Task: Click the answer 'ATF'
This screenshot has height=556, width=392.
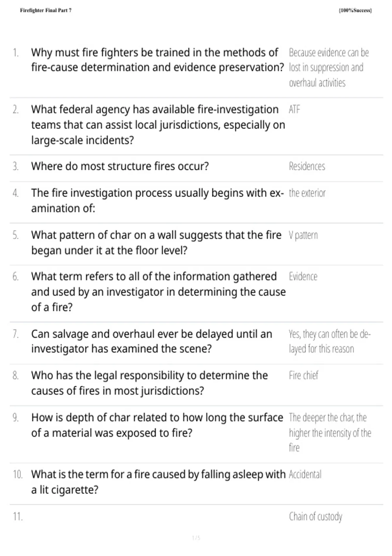Action: point(294,109)
